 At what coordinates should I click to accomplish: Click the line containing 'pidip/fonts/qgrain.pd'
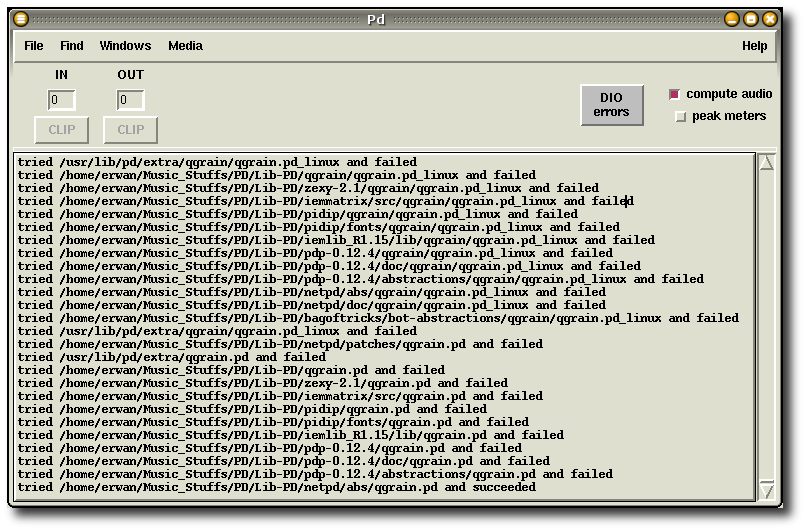pyautogui.click(x=273, y=422)
